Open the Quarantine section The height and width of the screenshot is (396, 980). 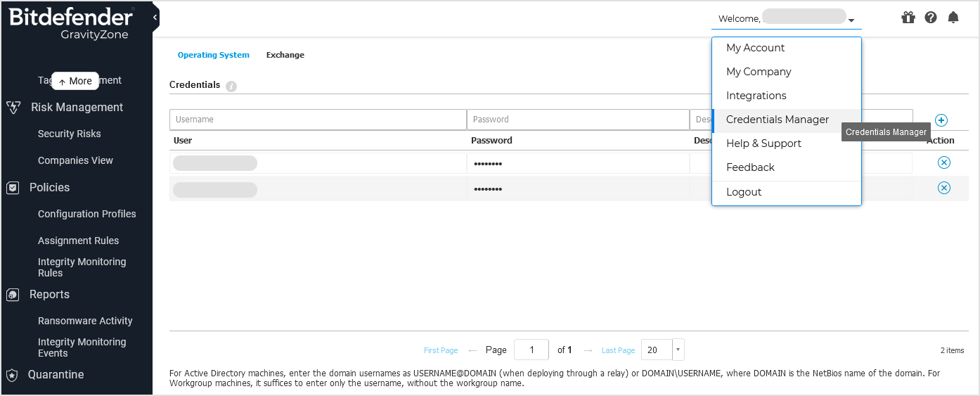[56, 375]
